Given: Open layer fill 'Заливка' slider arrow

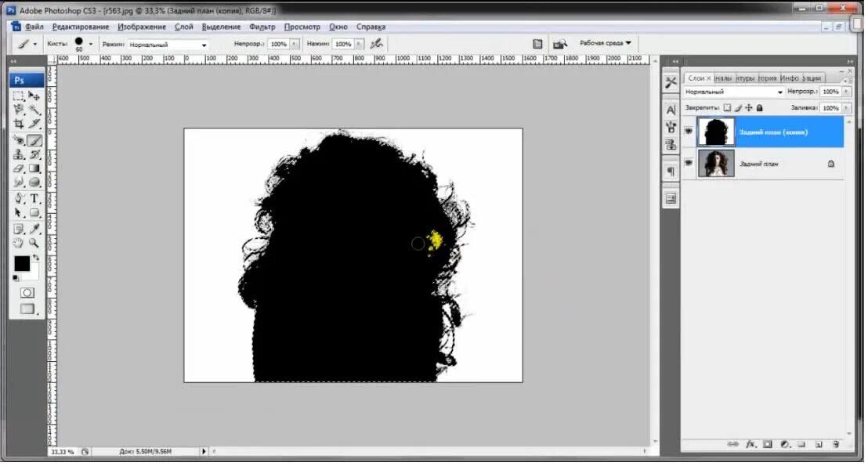Looking at the screenshot, I should point(846,108).
